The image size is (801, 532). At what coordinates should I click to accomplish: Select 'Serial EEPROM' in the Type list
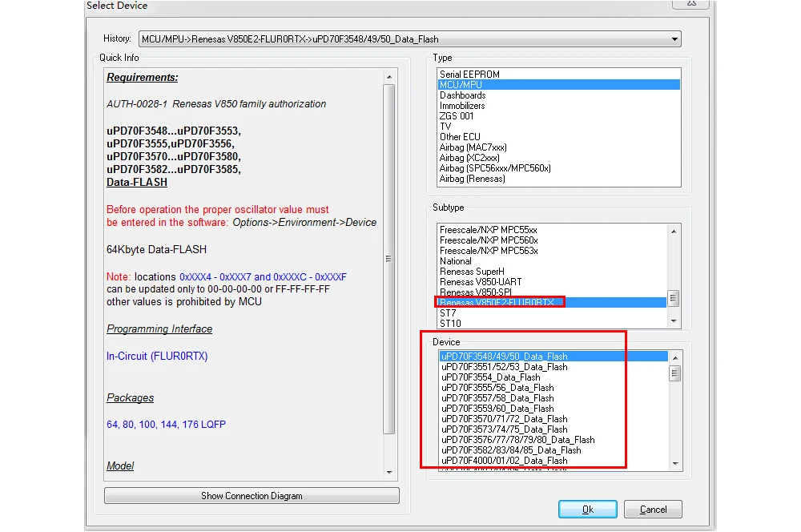(x=558, y=74)
